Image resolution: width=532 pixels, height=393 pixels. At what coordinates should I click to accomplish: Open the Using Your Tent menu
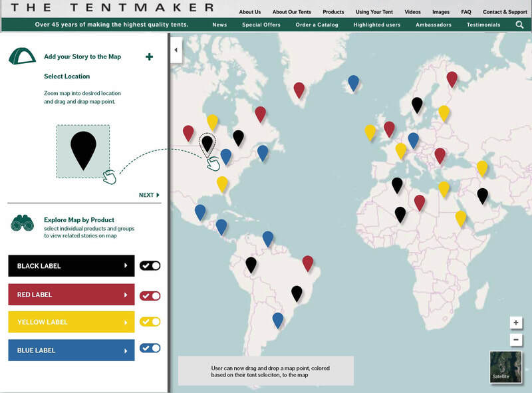[374, 12]
